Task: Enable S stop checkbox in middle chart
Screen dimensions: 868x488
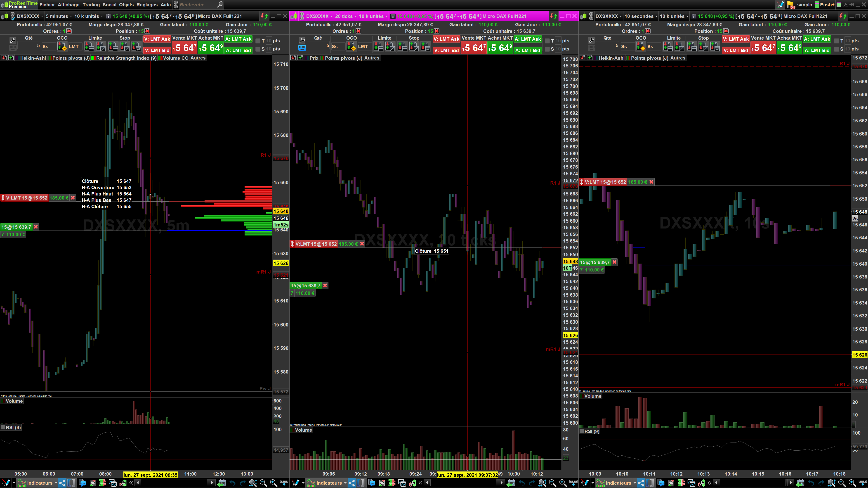Action: [x=547, y=49]
